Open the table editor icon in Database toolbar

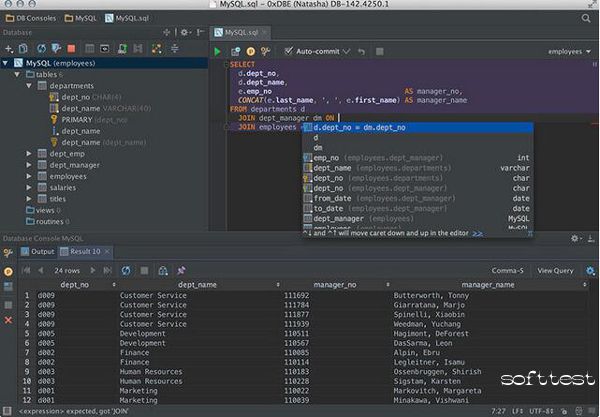pos(90,49)
